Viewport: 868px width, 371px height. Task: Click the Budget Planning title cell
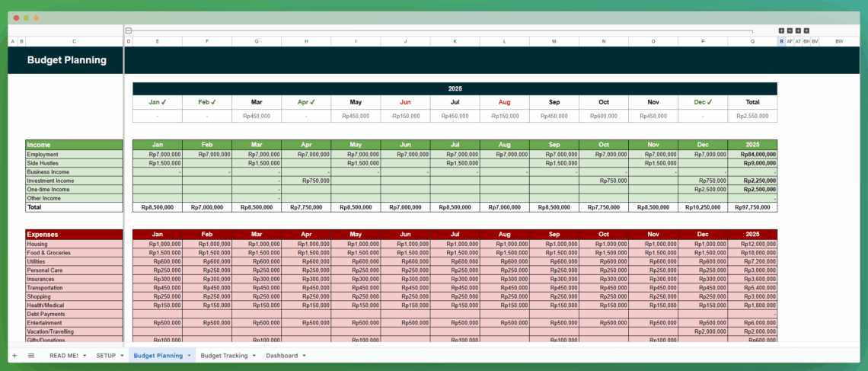66,60
